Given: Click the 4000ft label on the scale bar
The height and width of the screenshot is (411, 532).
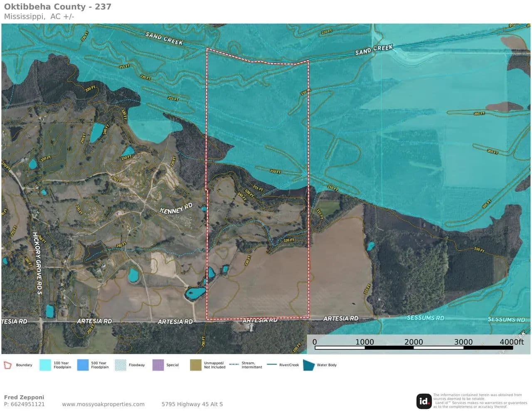Looking at the screenshot, I should click(511, 342).
